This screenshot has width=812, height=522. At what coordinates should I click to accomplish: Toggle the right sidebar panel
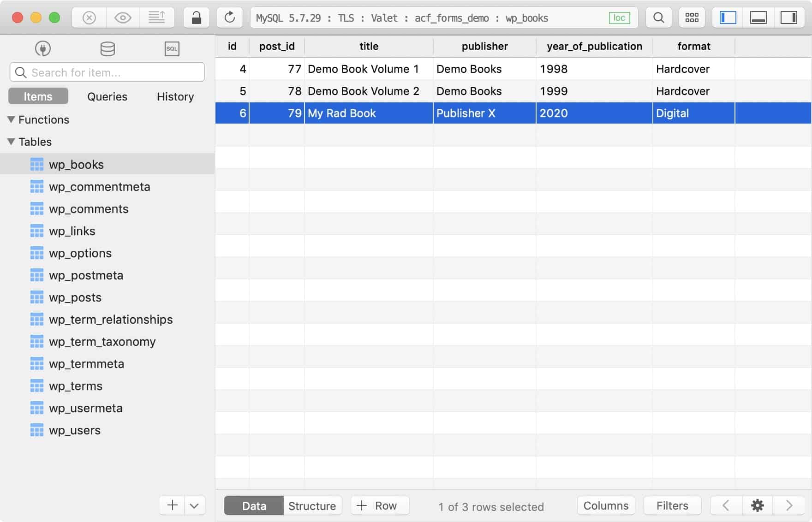click(x=788, y=18)
